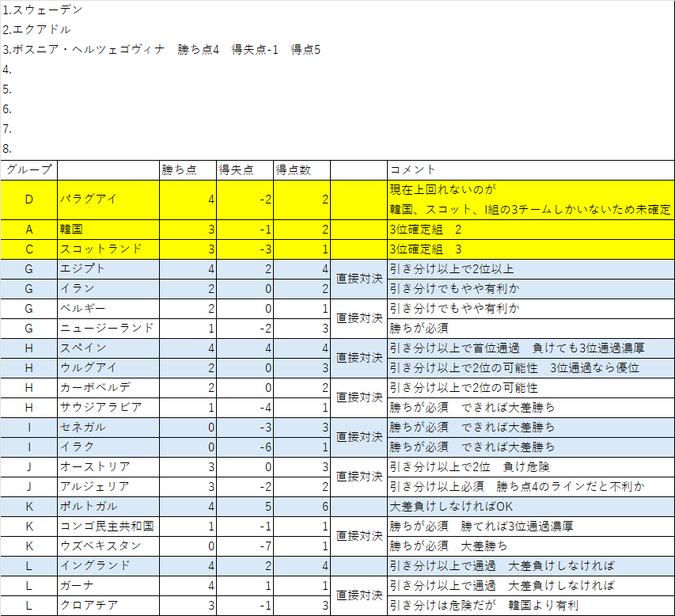Select the cell 'クロアチア'

[108, 606]
